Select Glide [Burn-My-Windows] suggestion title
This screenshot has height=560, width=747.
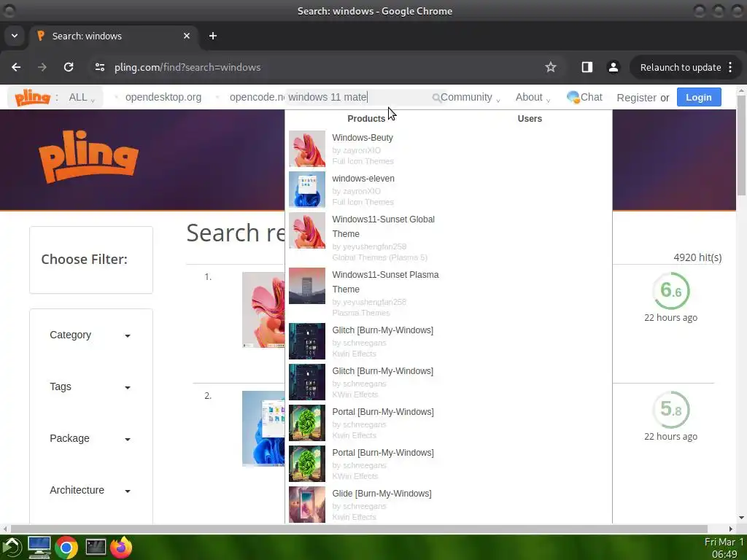pos(382,494)
